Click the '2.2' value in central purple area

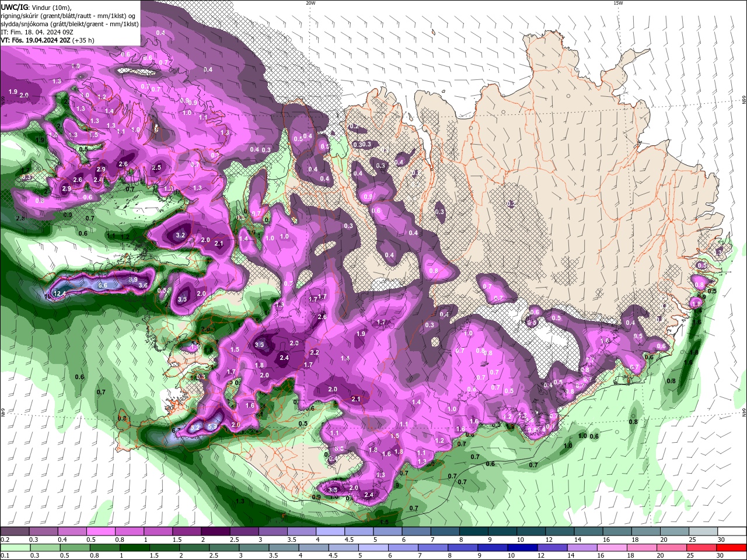point(315,352)
